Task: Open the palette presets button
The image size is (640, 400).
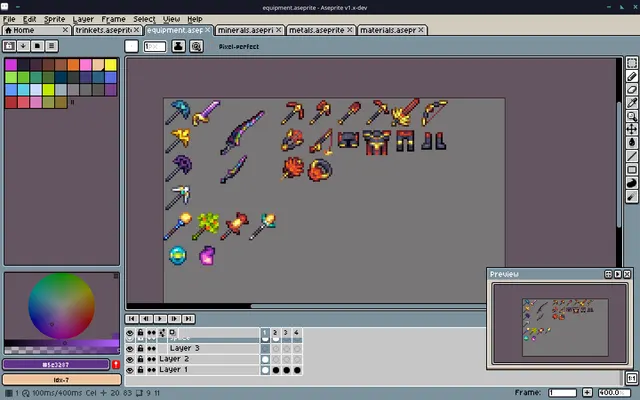Action: [x=37, y=46]
